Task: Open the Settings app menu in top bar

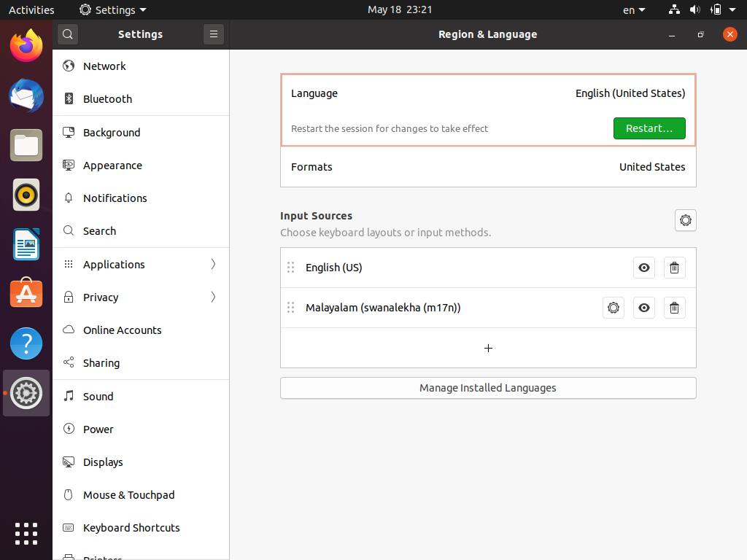Action: pos(113,10)
